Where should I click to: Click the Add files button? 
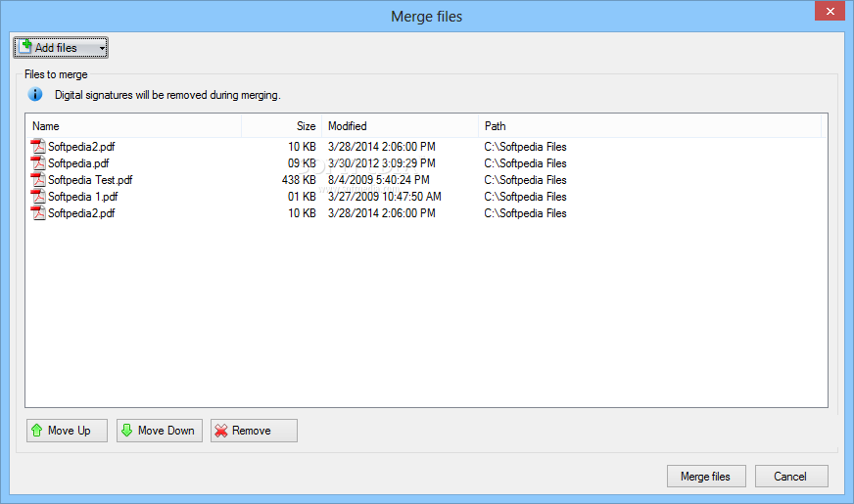[61, 47]
